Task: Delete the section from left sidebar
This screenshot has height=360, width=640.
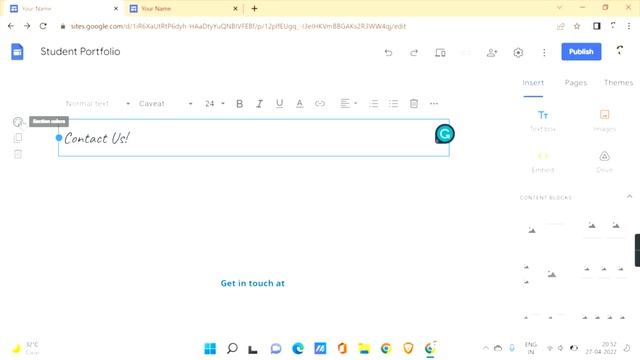Action: 18,154
